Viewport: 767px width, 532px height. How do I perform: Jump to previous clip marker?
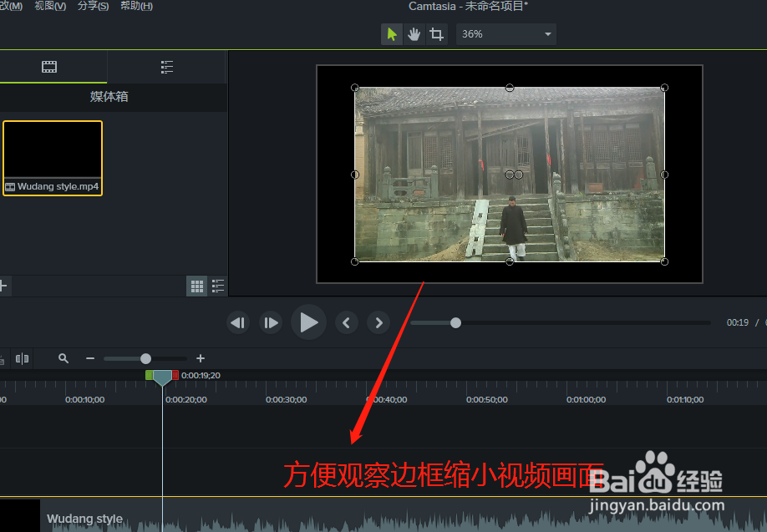(x=346, y=322)
